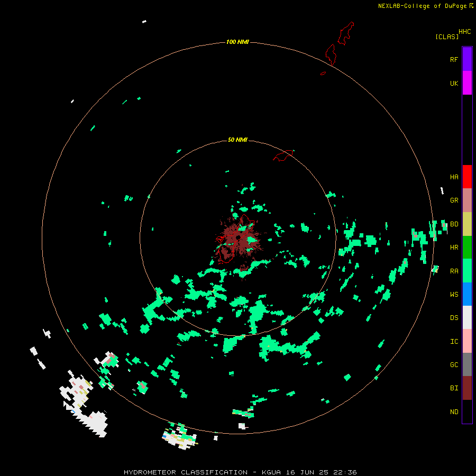Click the RA light green legend swatch
Viewport: 476px width, 476px height.
pos(467,271)
